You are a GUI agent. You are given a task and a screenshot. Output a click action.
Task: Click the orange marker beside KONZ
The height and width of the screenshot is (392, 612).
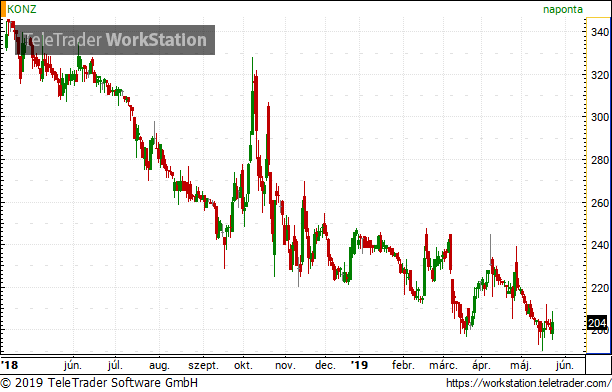[3, 9]
